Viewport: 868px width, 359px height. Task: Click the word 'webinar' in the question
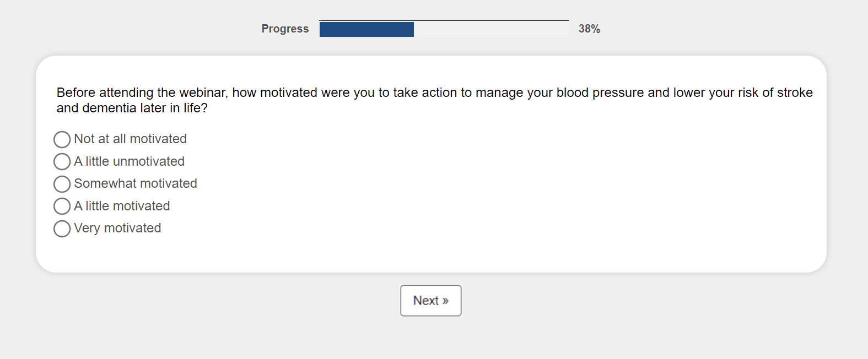pyautogui.click(x=203, y=93)
